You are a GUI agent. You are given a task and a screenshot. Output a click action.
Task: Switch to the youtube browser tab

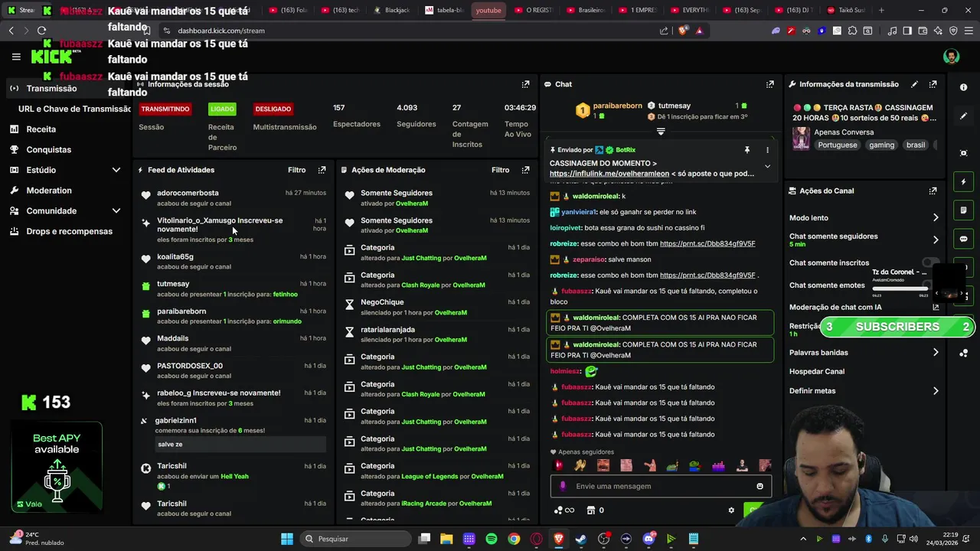click(x=488, y=10)
